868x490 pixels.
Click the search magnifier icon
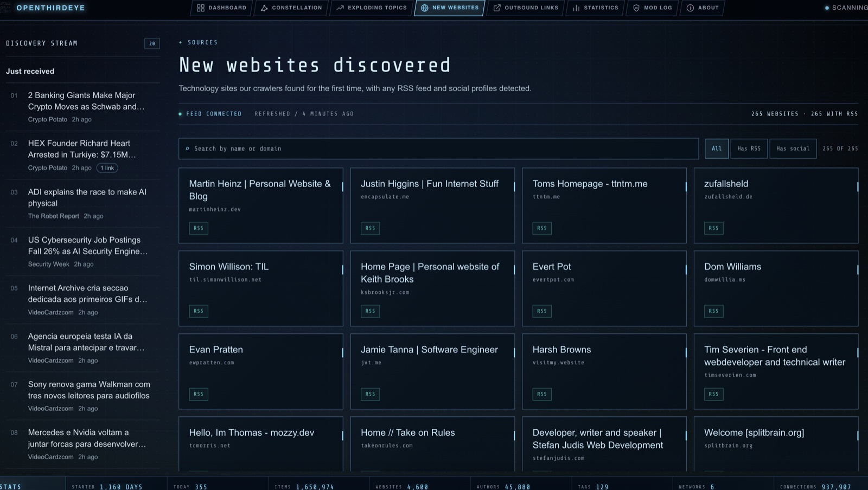187,149
